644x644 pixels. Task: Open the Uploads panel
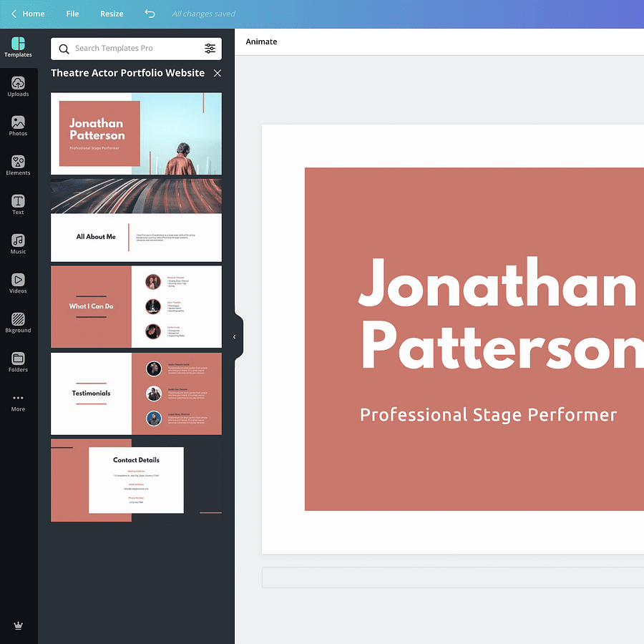(x=18, y=87)
